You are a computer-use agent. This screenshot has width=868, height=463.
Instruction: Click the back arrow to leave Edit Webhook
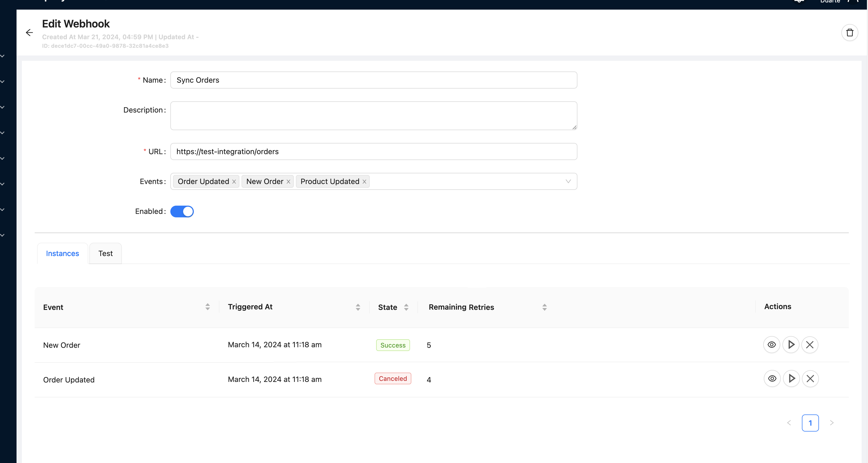29,32
